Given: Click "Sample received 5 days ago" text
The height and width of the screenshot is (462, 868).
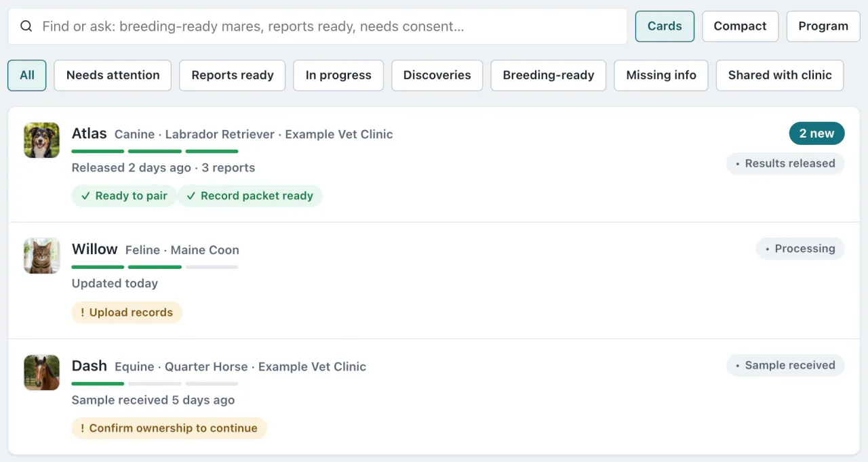Looking at the screenshot, I should [x=153, y=400].
